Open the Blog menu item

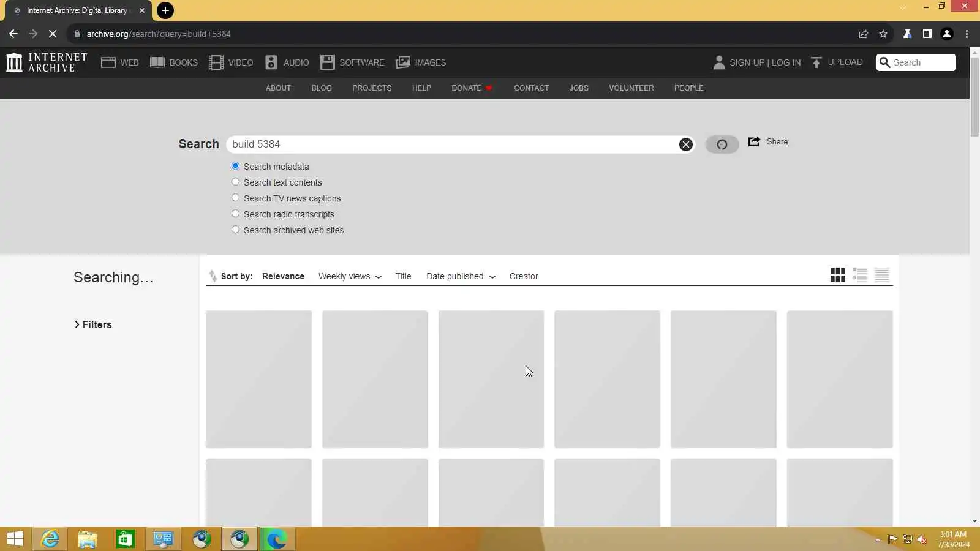click(322, 88)
